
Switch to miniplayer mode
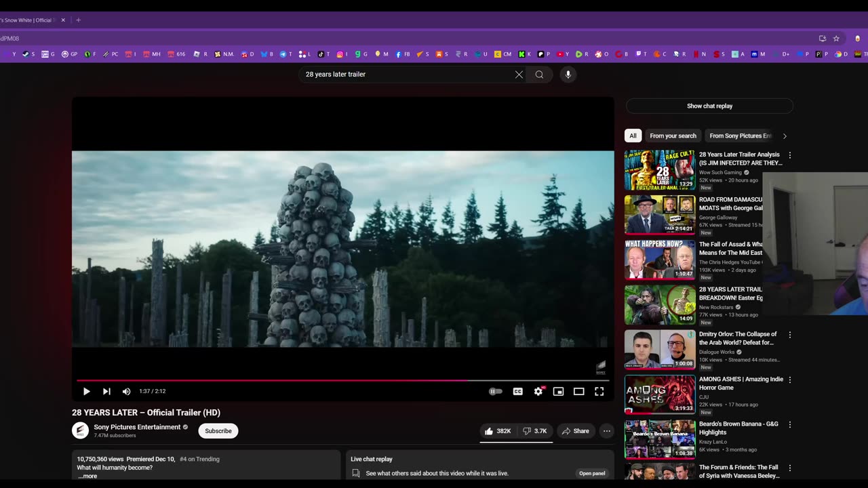(558, 391)
